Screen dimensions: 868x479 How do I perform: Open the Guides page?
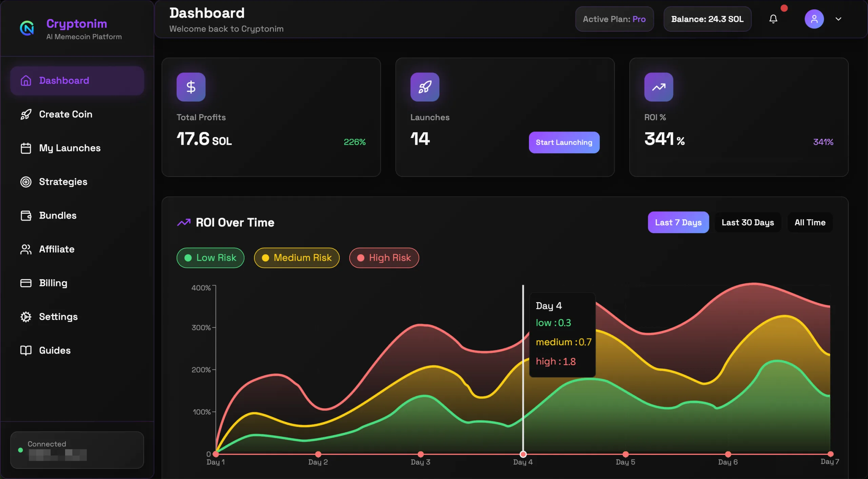(77, 351)
